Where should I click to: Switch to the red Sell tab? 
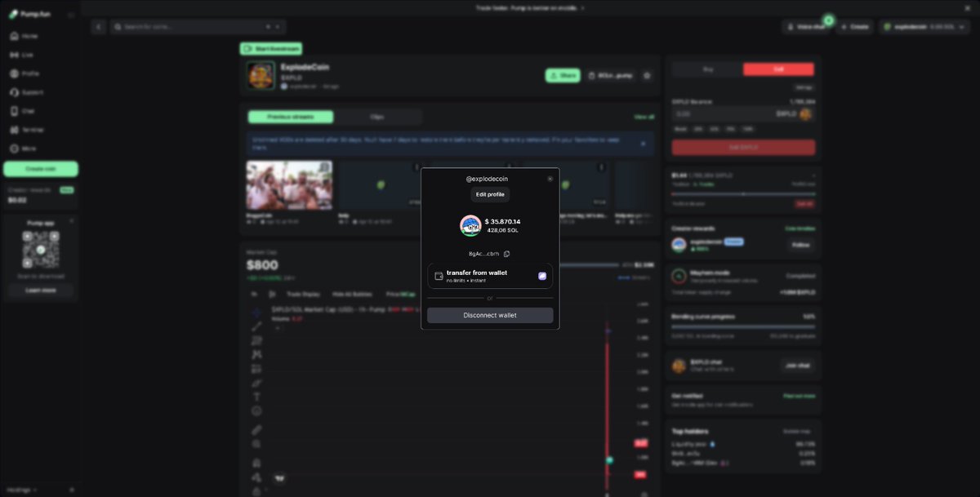tap(778, 69)
